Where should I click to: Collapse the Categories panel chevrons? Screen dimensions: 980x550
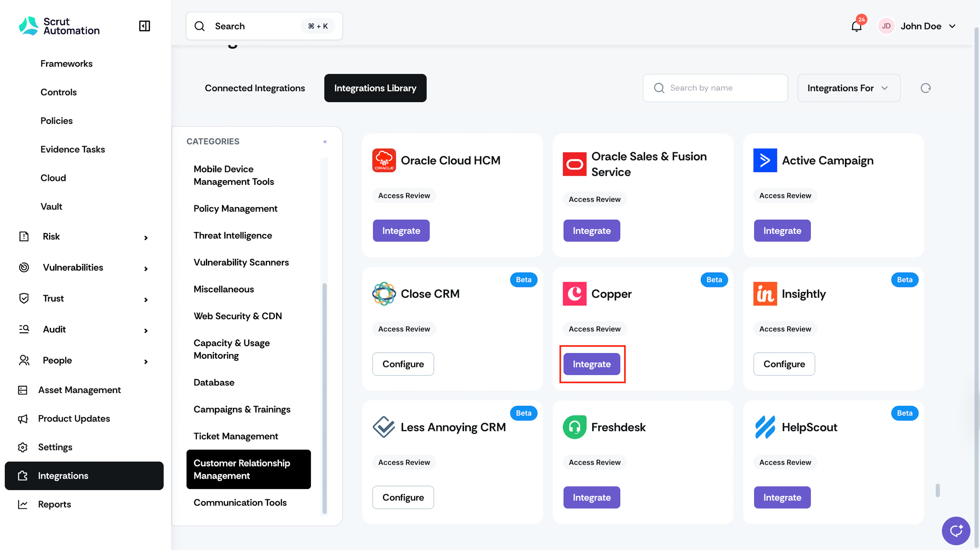click(x=325, y=141)
